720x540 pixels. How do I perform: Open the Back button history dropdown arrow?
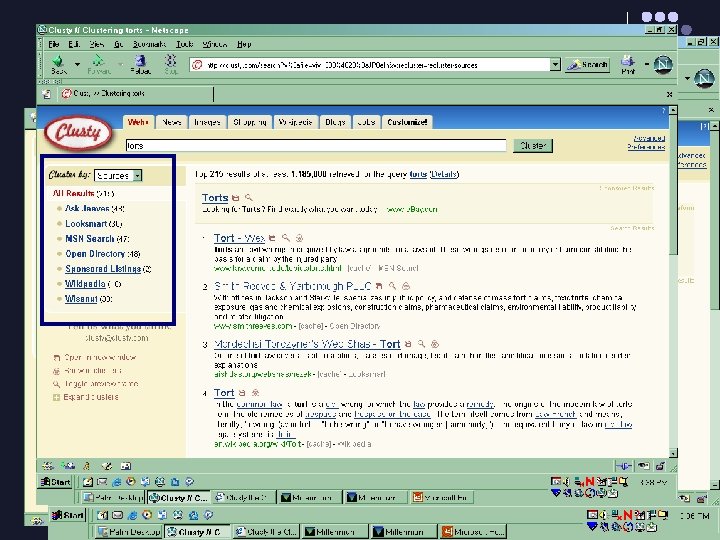[77, 64]
